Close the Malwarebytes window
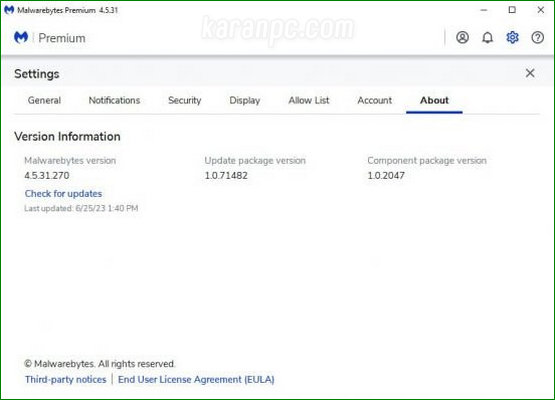The width and height of the screenshot is (555, 400). 540,10
